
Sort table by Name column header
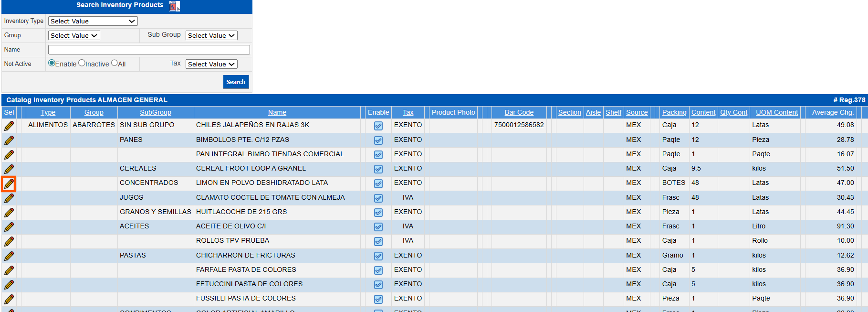[x=277, y=112]
